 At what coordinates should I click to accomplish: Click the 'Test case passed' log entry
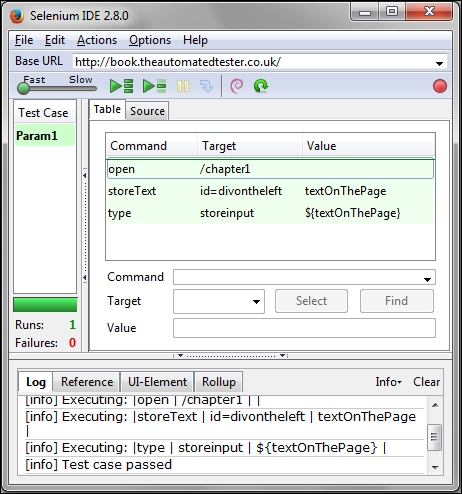[99, 465]
